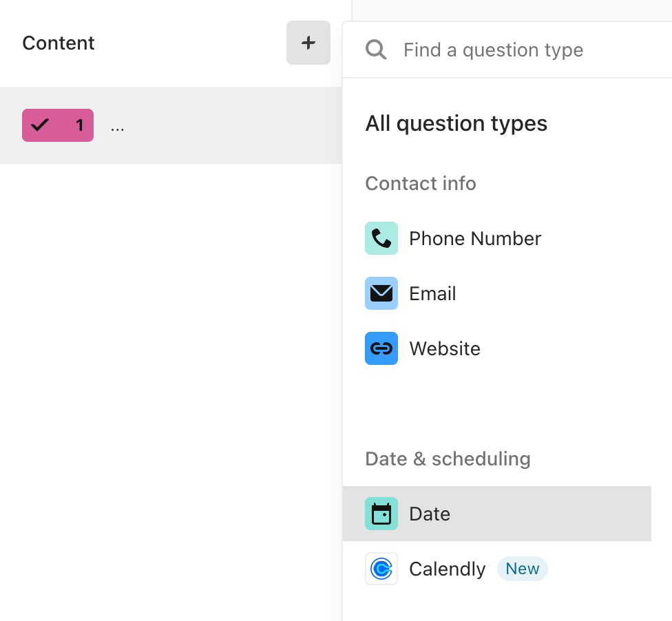Choose the highlighted Date option
The width and height of the screenshot is (672, 621).
pyautogui.click(x=497, y=514)
